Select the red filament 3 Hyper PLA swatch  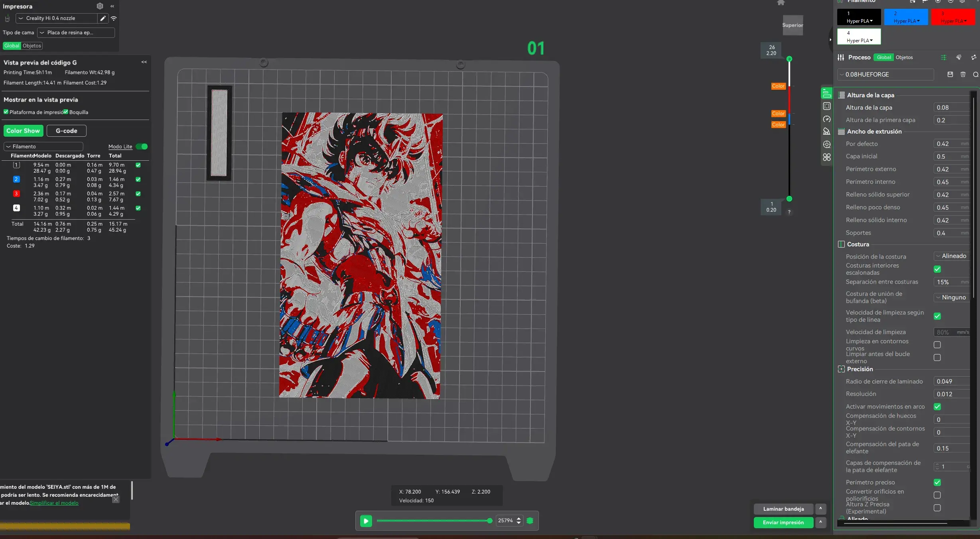[x=953, y=17]
